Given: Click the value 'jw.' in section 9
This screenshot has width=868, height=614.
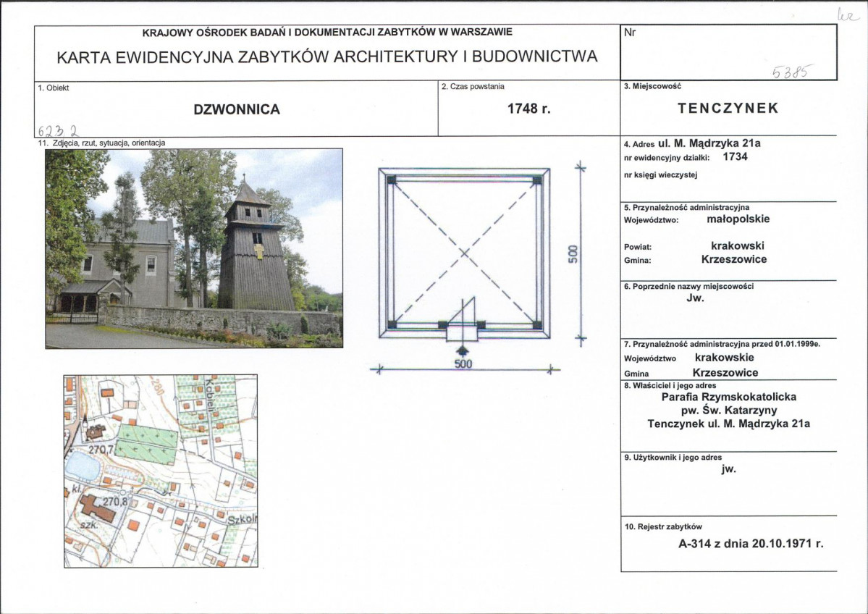Looking at the screenshot, I should coord(728,469).
